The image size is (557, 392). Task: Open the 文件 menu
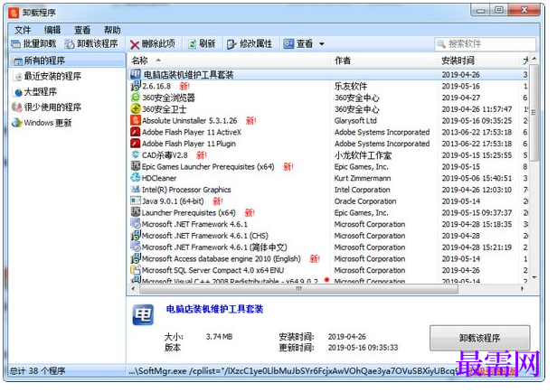pyautogui.click(x=23, y=30)
